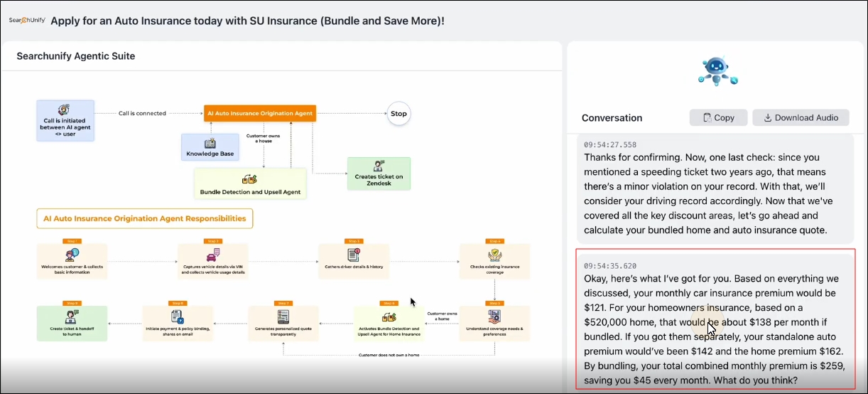Click the Create ticket & handoff to human step

[x=72, y=324]
